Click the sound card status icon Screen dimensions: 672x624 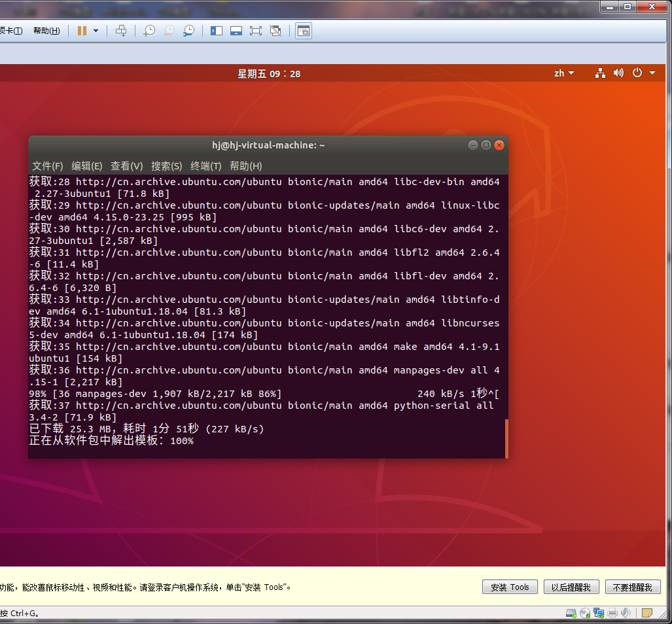[626, 614]
